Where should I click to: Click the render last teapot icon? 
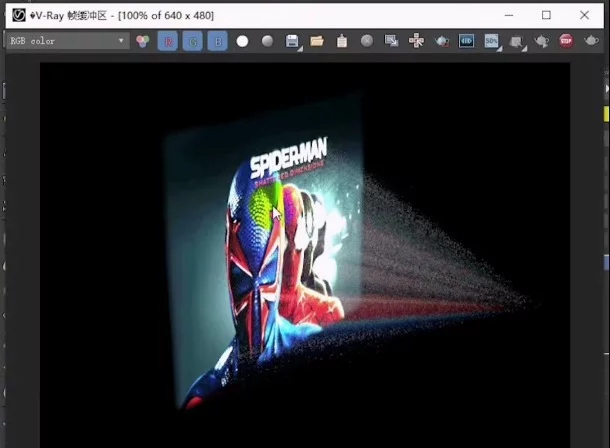point(542,41)
